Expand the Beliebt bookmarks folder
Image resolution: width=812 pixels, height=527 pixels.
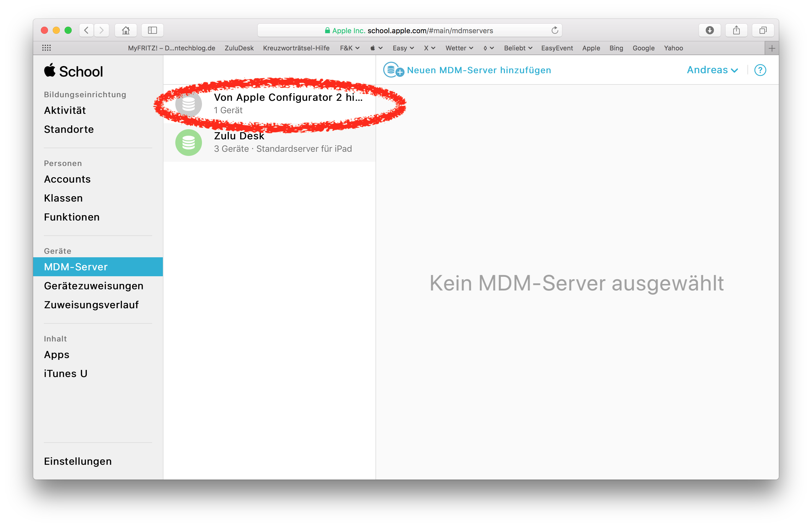tap(518, 48)
